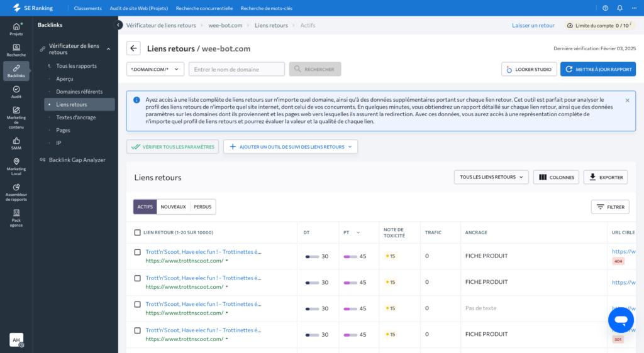This screenshot has height=353, width=644.
Task: Open TOUS LES LIENS RETOURS dropdown
Action: tap(491, 177)
